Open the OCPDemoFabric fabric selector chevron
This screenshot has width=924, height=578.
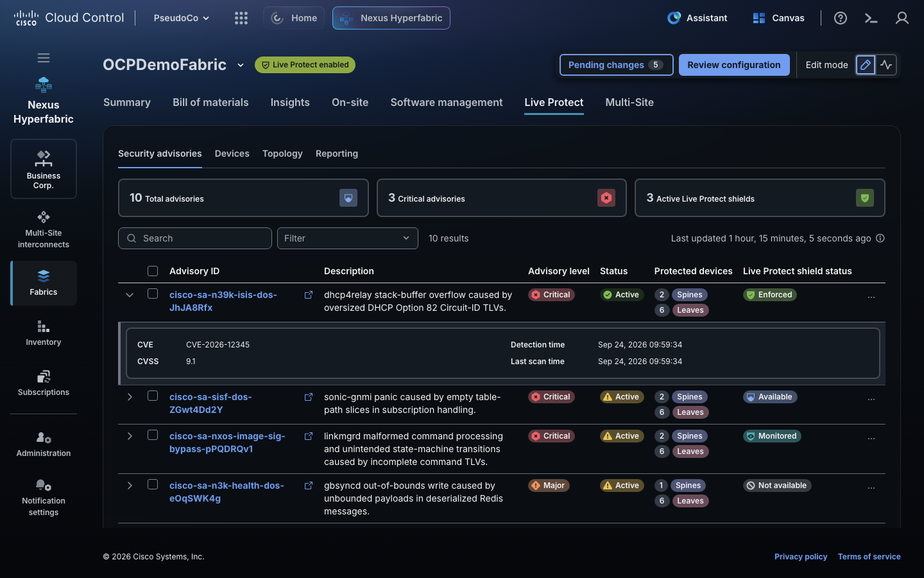click(241, 65)
